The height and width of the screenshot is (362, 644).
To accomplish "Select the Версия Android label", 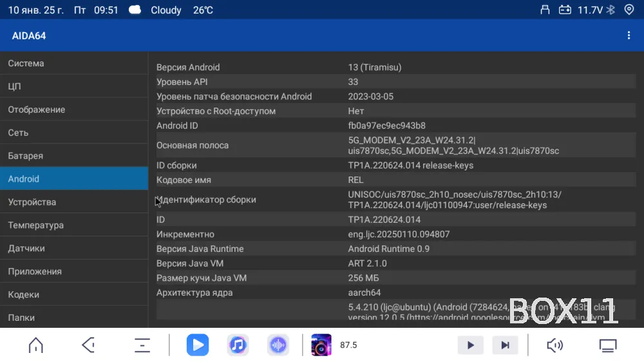I will (188, 68).
